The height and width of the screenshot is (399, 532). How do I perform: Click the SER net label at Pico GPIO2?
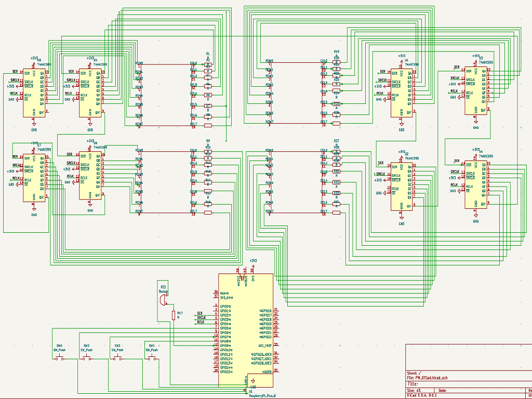coord(199,313)
